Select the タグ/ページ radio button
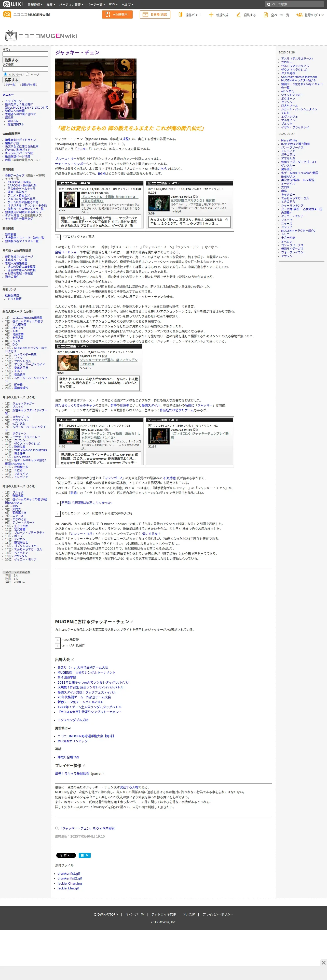 [x=5, y=74]
